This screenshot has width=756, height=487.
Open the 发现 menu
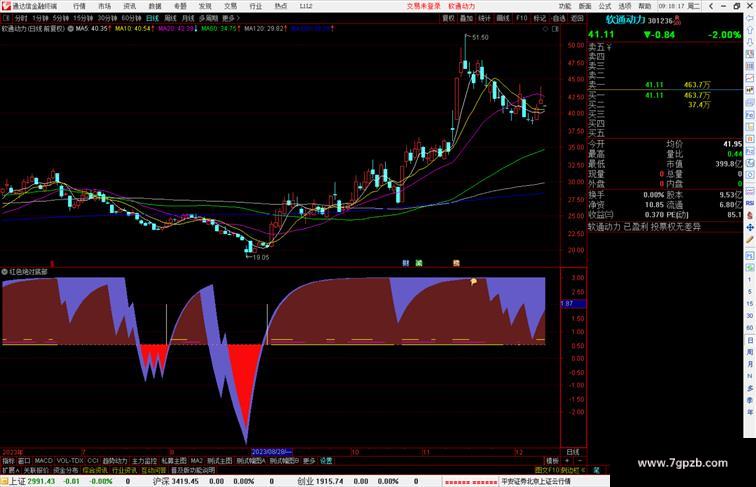coord(205,6)
